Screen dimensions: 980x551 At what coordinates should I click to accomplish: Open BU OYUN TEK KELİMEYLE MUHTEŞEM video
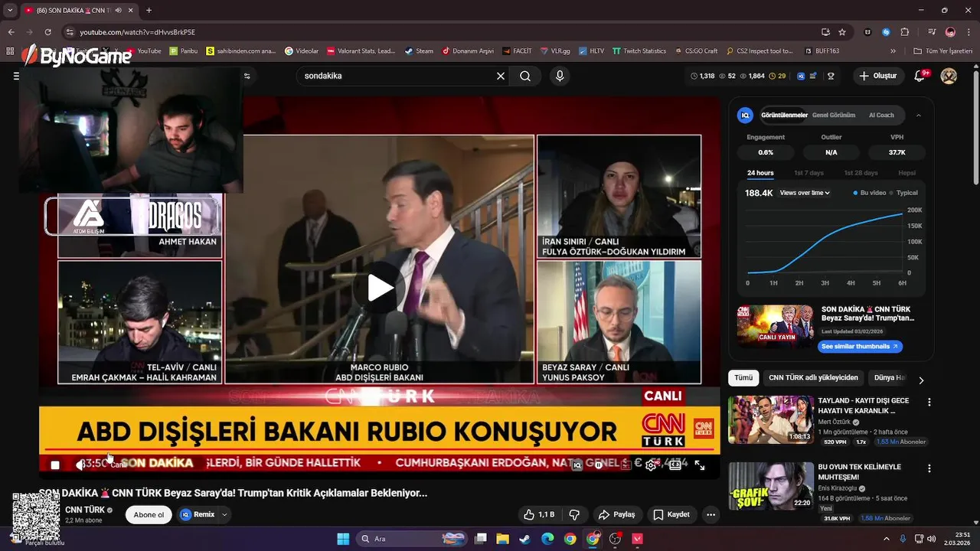pyautogui.click(x=771, y=486)
